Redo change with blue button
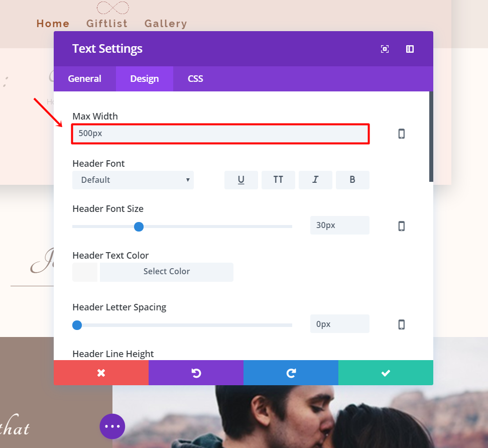Viewport: 488px width, 448px height. (291, 373)
